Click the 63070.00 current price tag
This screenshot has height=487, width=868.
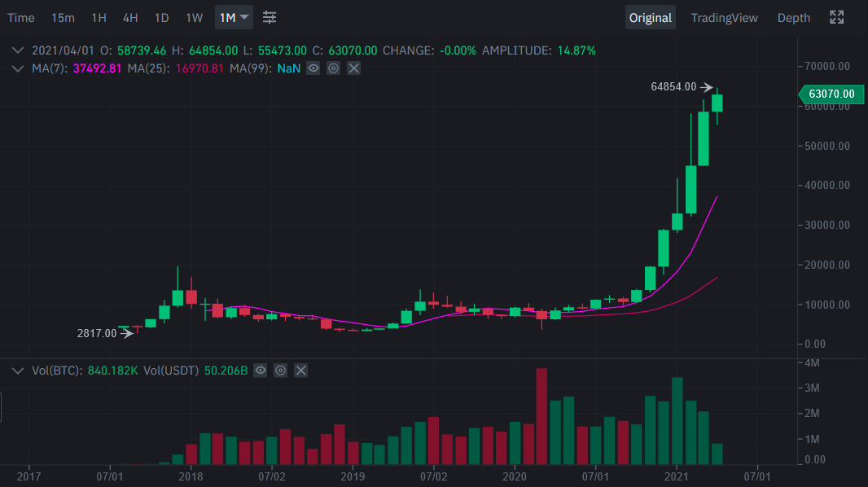[x=831, y=94]
